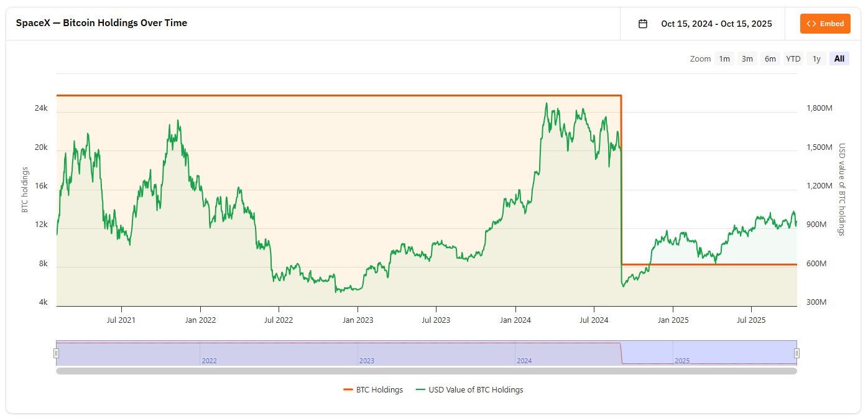Select the 1y zoom range
Viewport: 868px width, 418px height.
click(816, 59)
